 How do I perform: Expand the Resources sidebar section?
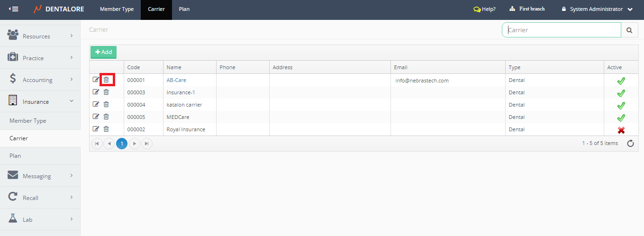point(40,36)
